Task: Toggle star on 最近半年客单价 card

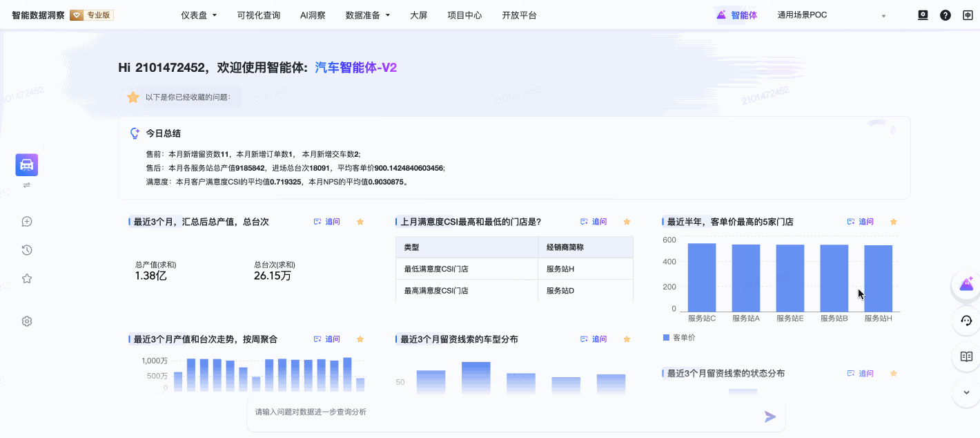Action: pyautogui.click(x=893, y=221)
